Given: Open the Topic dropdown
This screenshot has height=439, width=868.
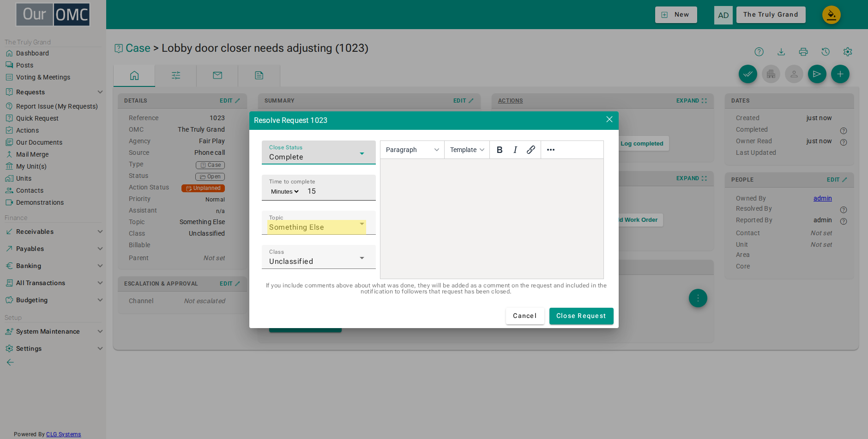Looking at the screenshot, I should 319,223.
